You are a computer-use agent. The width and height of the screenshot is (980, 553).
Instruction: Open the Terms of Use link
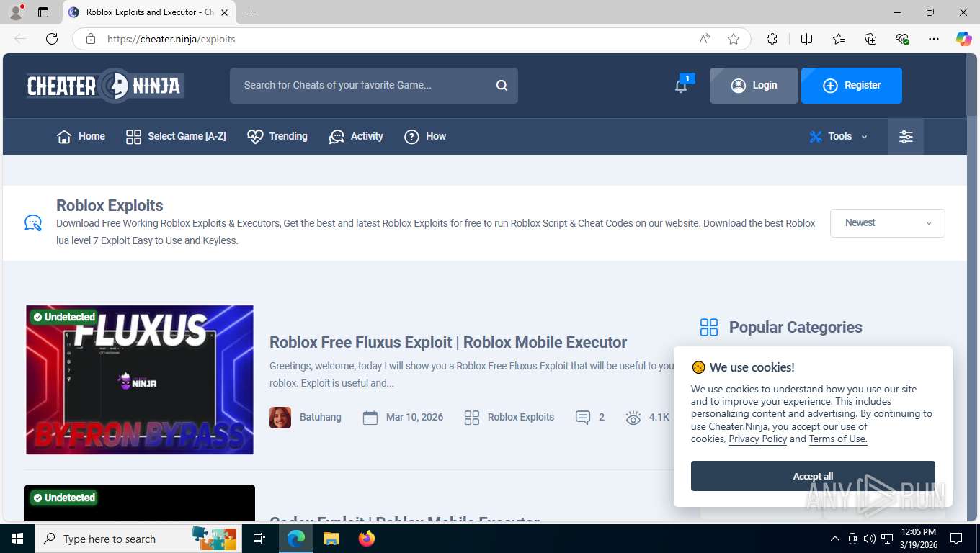837,439
